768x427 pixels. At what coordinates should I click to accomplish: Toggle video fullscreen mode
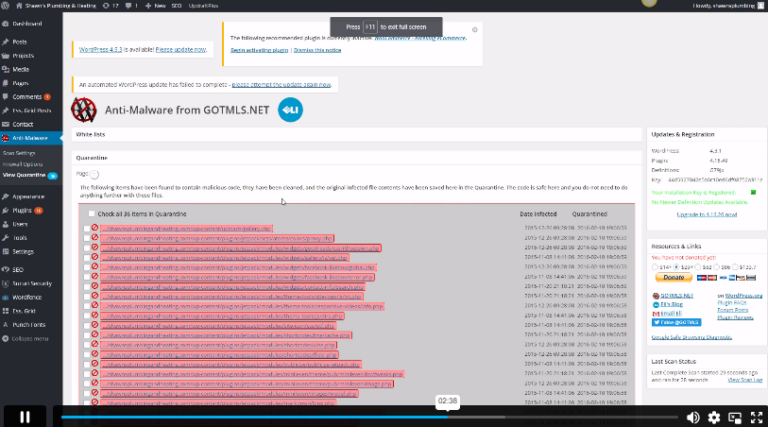[x=757, y=417]
